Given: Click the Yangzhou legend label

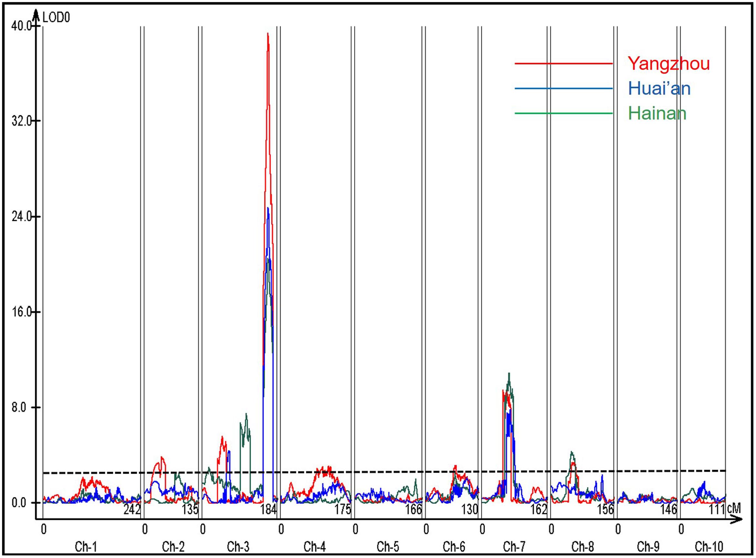Looking at the screenshot, I should tap(669, 64).
